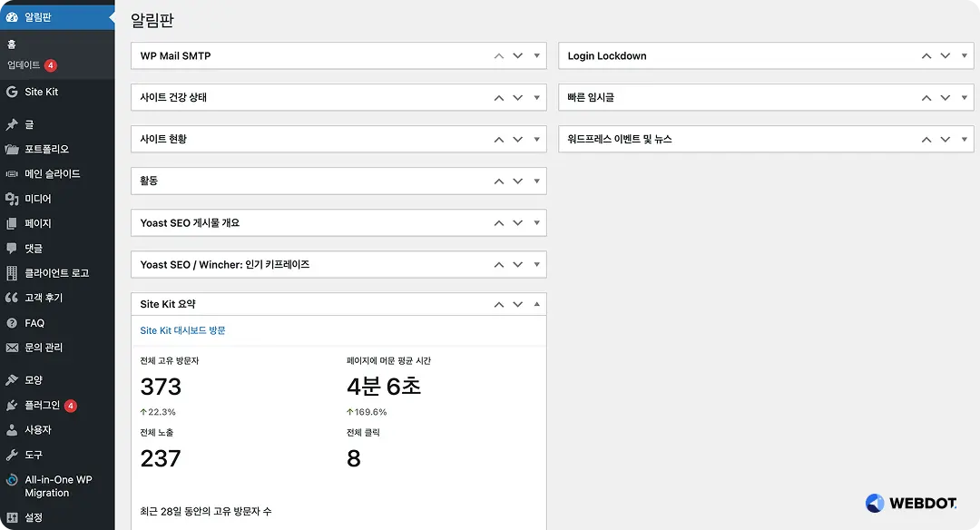The height and width of the screenshot is (530, 980).
Task: Click the WEBDOT logo
Action: coord(911,503)
